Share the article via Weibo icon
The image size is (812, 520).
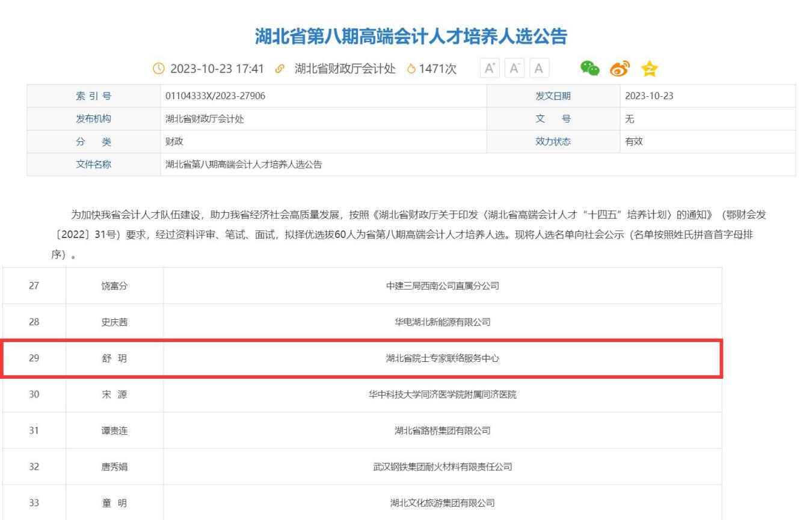[619, 69]
